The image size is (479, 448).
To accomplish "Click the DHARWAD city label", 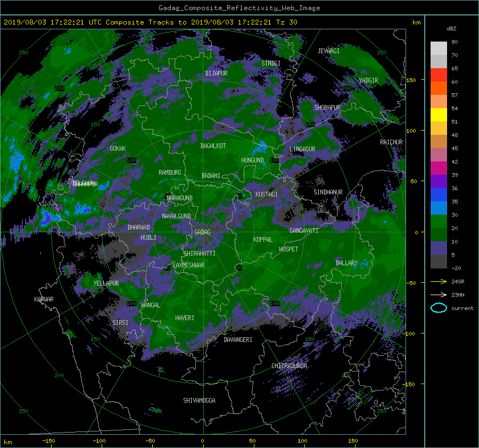I will tap(138, 227).
